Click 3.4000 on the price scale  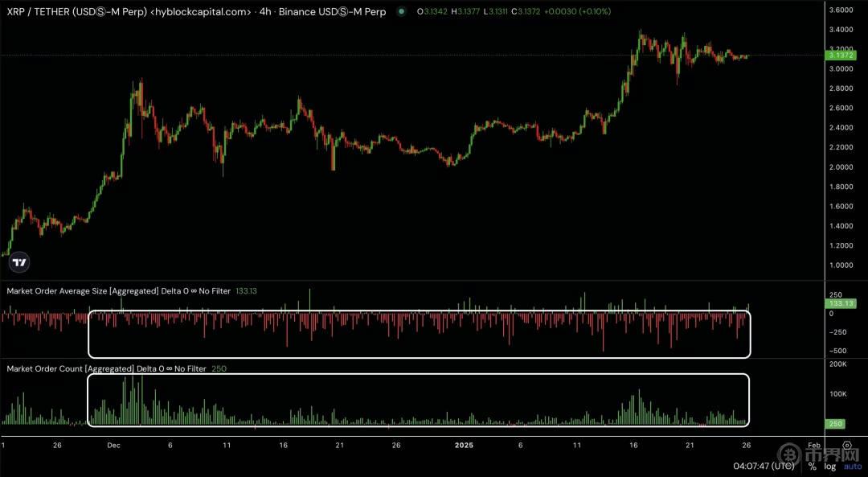pyautogui.click(x=841, y=30)
